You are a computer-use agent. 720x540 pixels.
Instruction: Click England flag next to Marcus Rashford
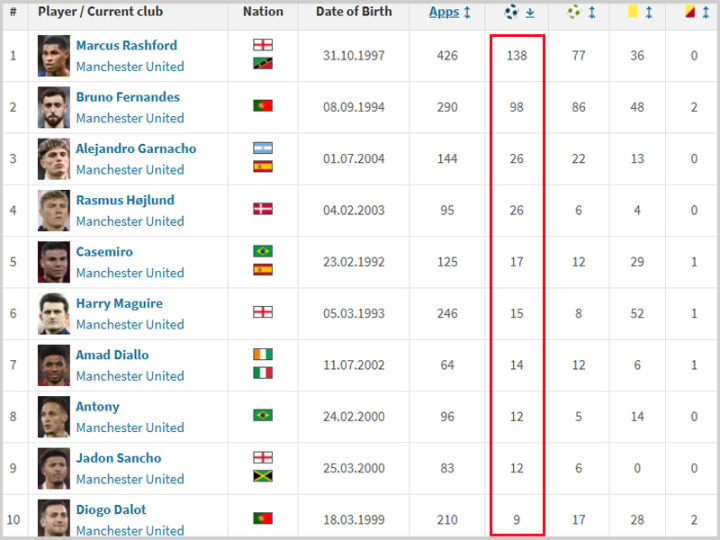tap(263, 45)
